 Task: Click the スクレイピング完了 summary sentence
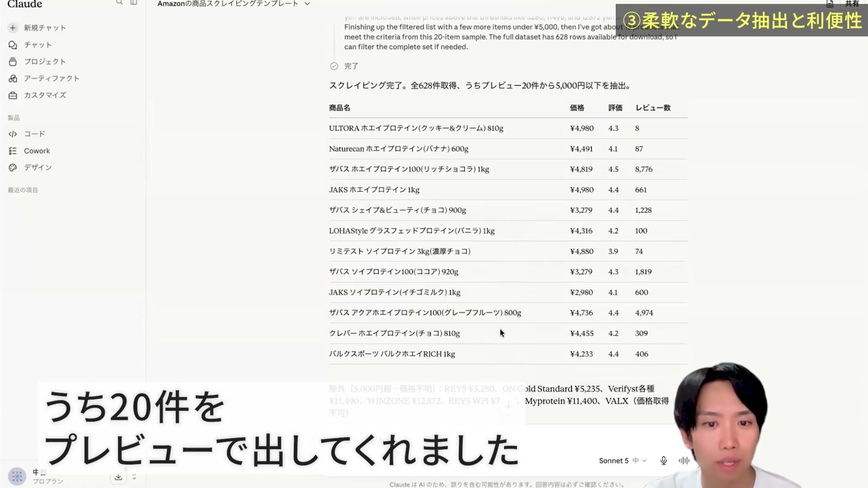point(480,85)
